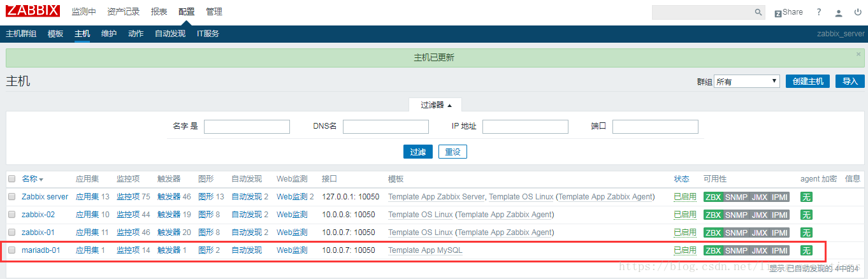Image resolution: width=868 pixels, height=279 pixels.
Task: Open the Zabbix server host link
Action: click(45, 197)
